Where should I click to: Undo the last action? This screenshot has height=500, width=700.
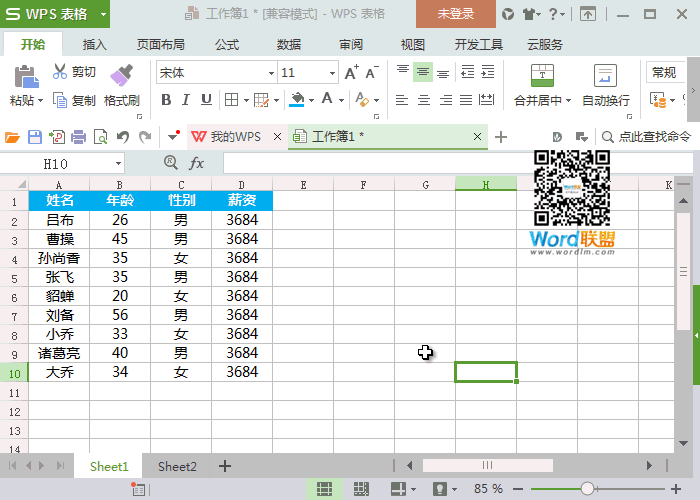[x=123, y=137]
